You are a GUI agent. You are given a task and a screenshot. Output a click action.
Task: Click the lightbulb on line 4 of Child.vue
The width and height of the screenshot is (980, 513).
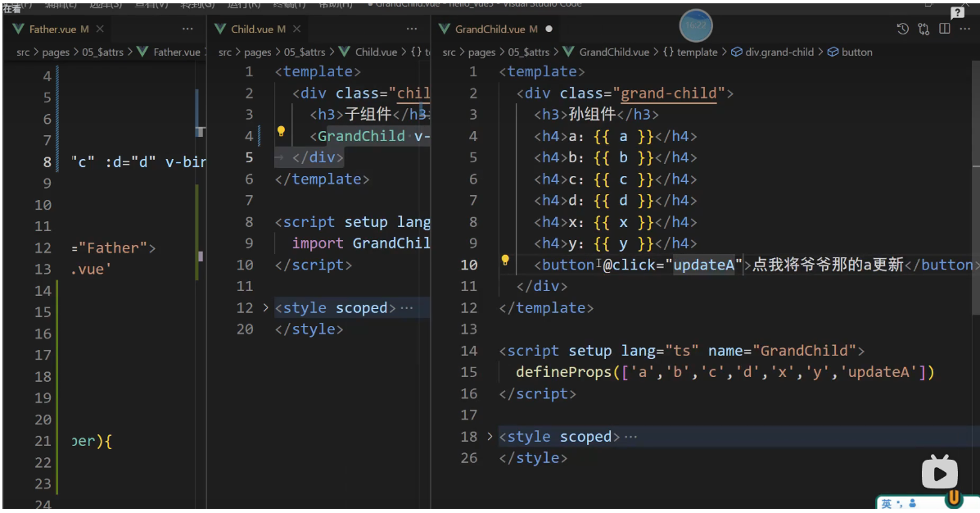(x=282, y=131)
